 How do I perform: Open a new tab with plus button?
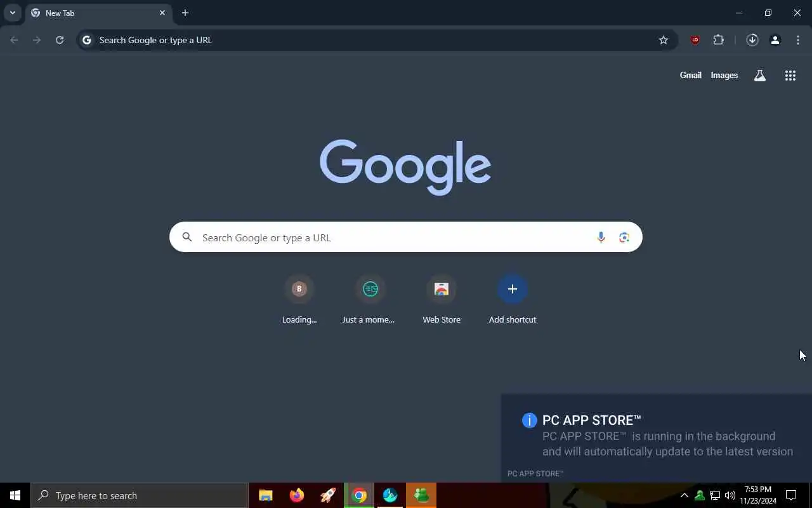[x=185, y=13]
